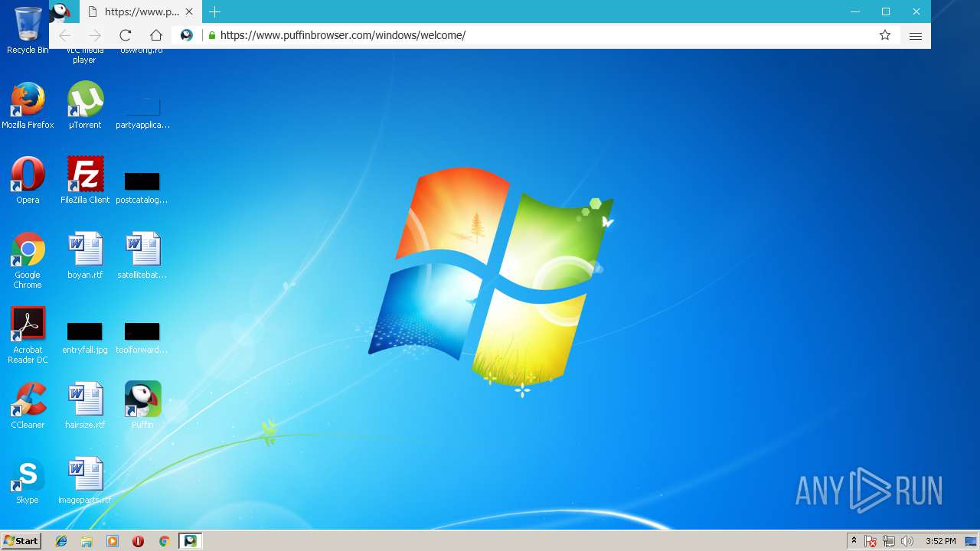Viewport: 980px width, 551px height.
Task: Select the Mozilla Firefox desktop shortcut
Action: pyautogui.click(x=28, y=106)
